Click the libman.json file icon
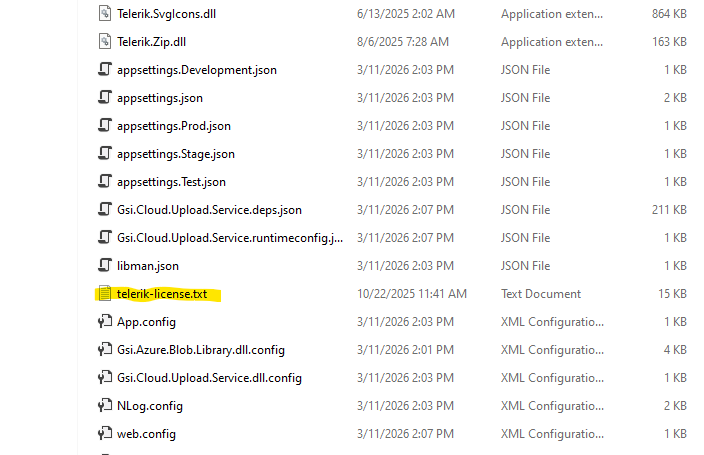The height and width of the screenshot is (455, 704). pos(104,266)
